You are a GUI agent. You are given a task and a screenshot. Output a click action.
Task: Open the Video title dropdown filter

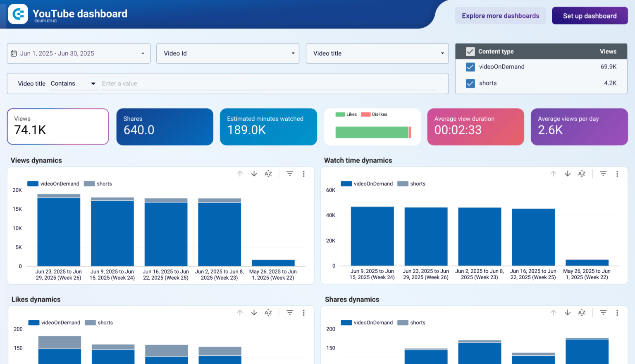tap(377, 53)
